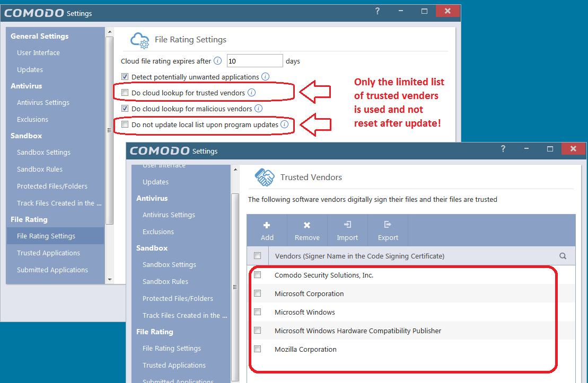Click info icon next to Cloud file rating expires

point(217,61)
